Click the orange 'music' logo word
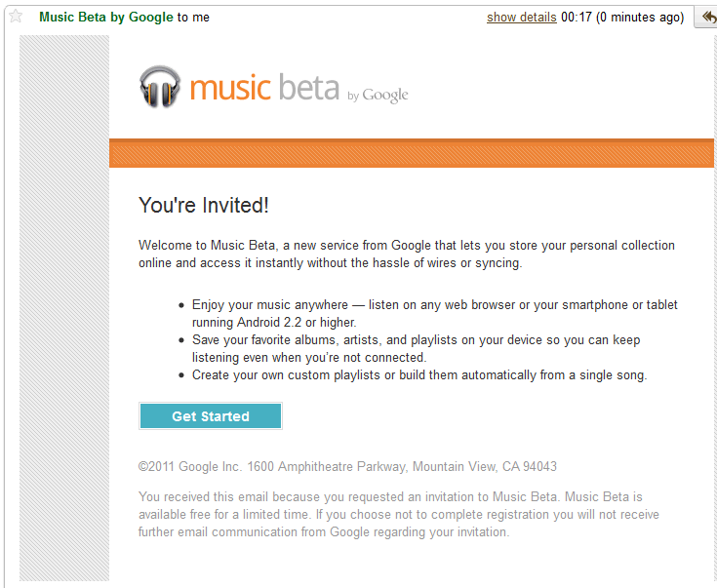This screenshot has width=717, height=588. (x=230, y=87)
